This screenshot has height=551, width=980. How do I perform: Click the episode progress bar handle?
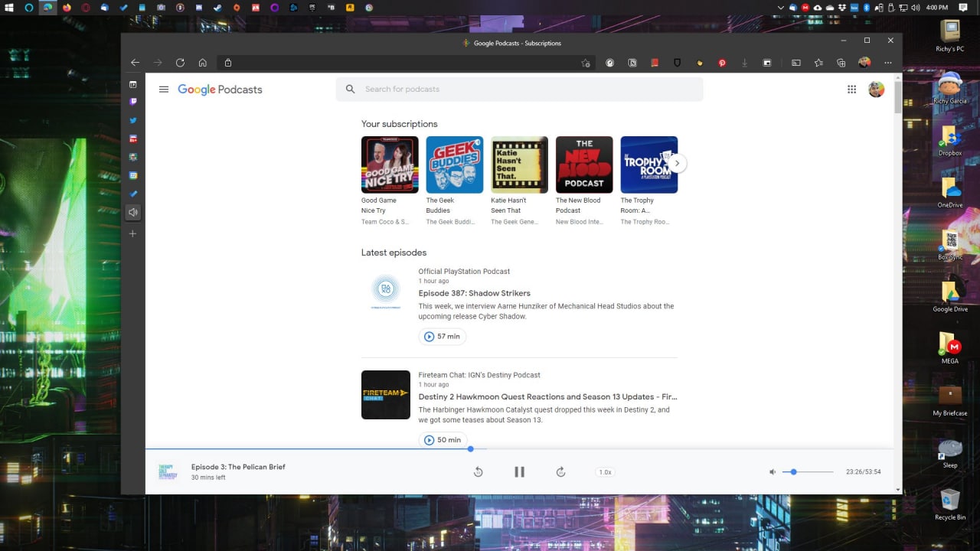pos(470,449)
